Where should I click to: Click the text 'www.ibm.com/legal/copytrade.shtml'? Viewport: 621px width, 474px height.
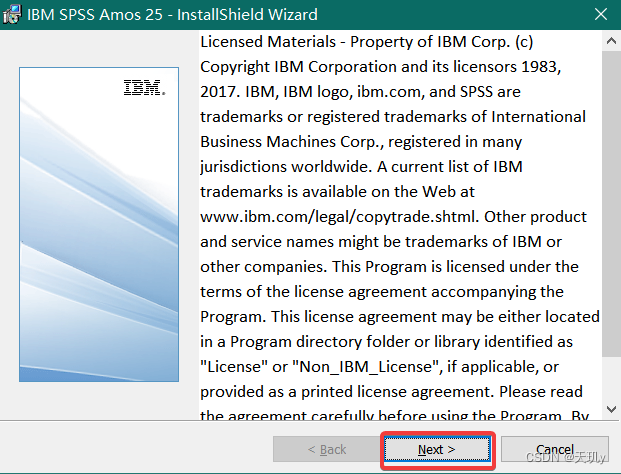tap(339, 217)
